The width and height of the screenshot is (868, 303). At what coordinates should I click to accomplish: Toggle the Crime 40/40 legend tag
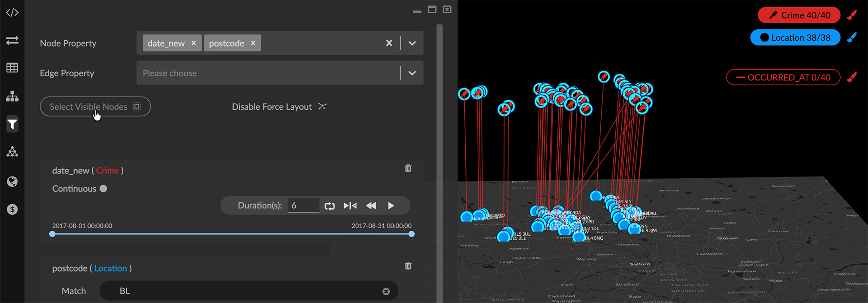click(799, 15)
